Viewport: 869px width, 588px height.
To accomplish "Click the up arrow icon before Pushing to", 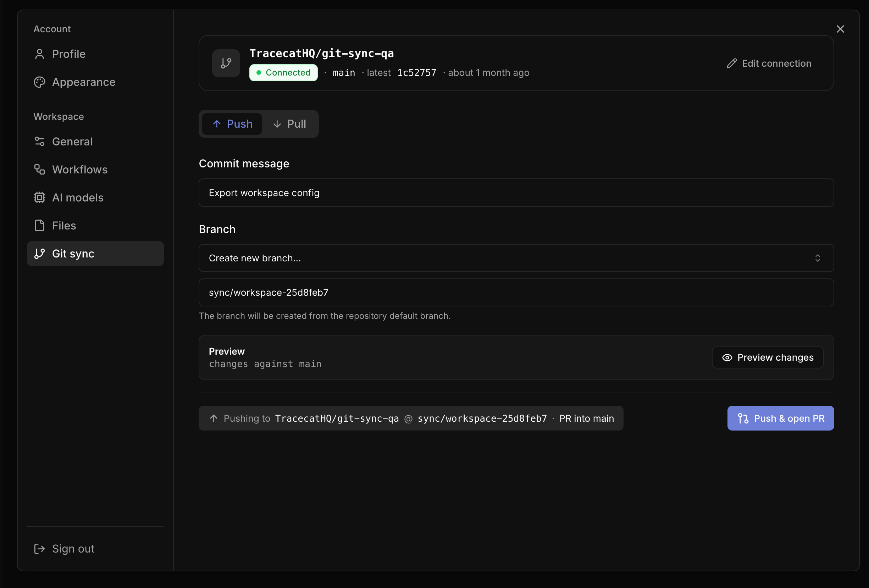I will tap(214, 418).
